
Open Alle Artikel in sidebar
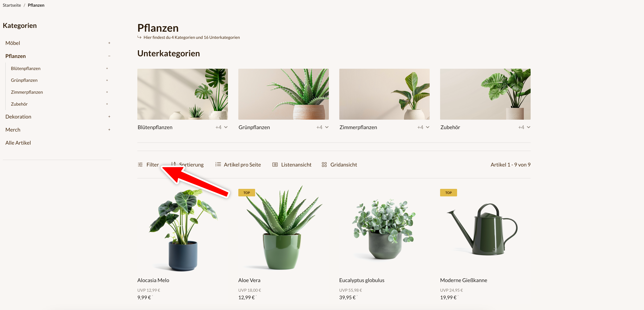point(18,143)
